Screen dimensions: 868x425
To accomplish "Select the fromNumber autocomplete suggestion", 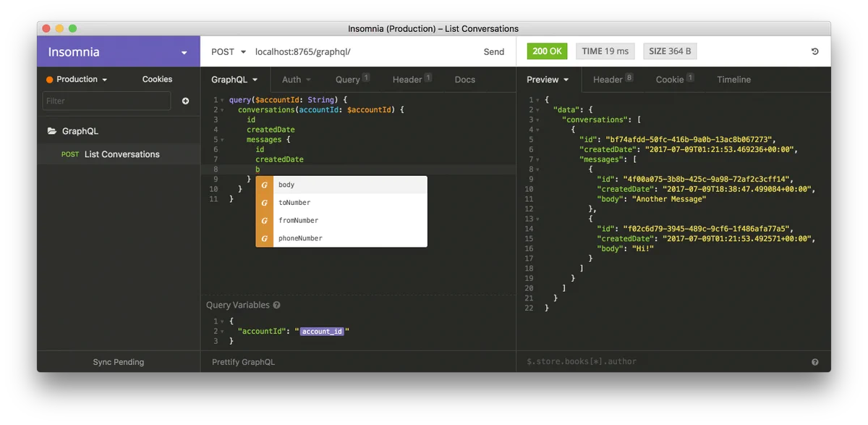I will tap(341, 220).
